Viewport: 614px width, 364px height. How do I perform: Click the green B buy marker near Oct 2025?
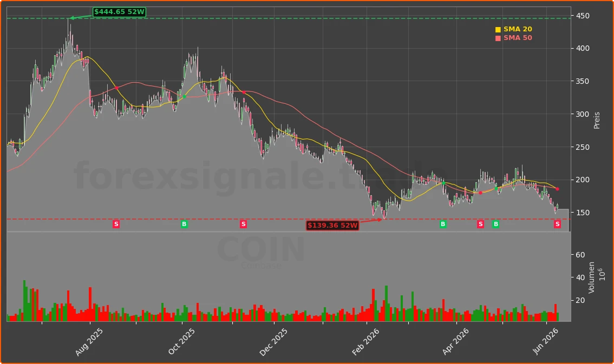tap(184, 224)
